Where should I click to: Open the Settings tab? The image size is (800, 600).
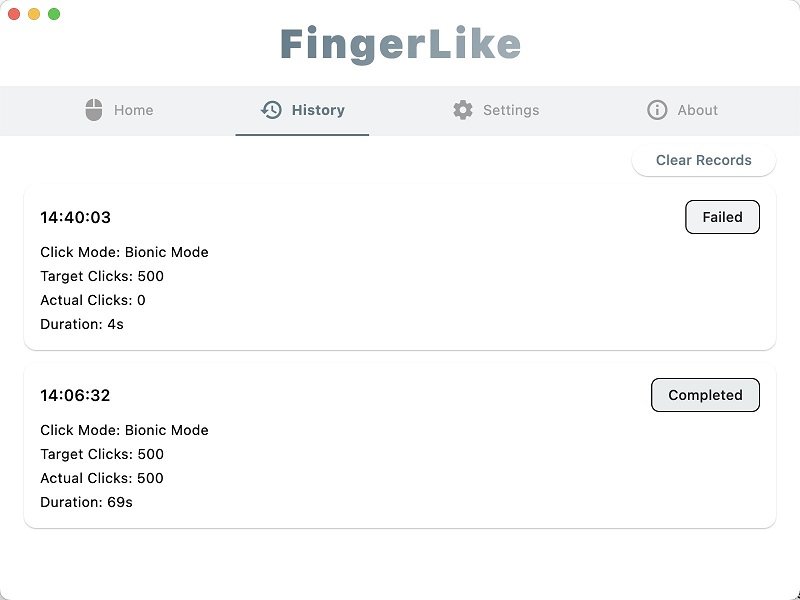coord(511,110)
